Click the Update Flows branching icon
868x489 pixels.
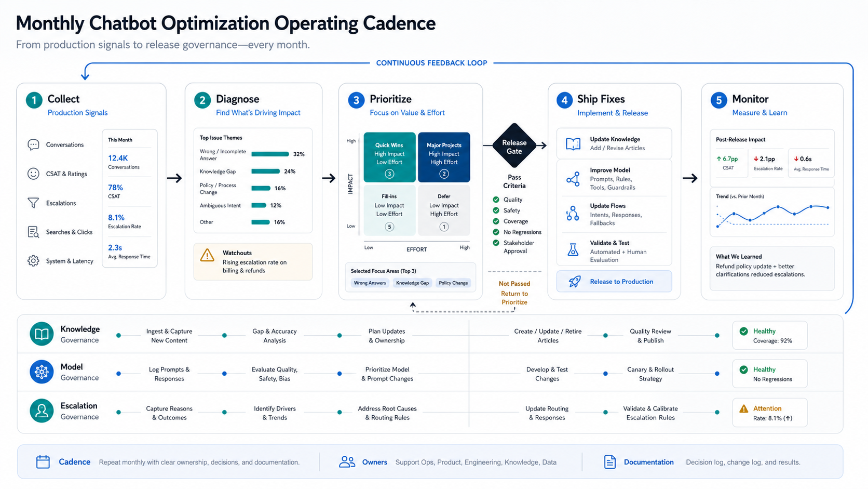click(x=573, y=213)
